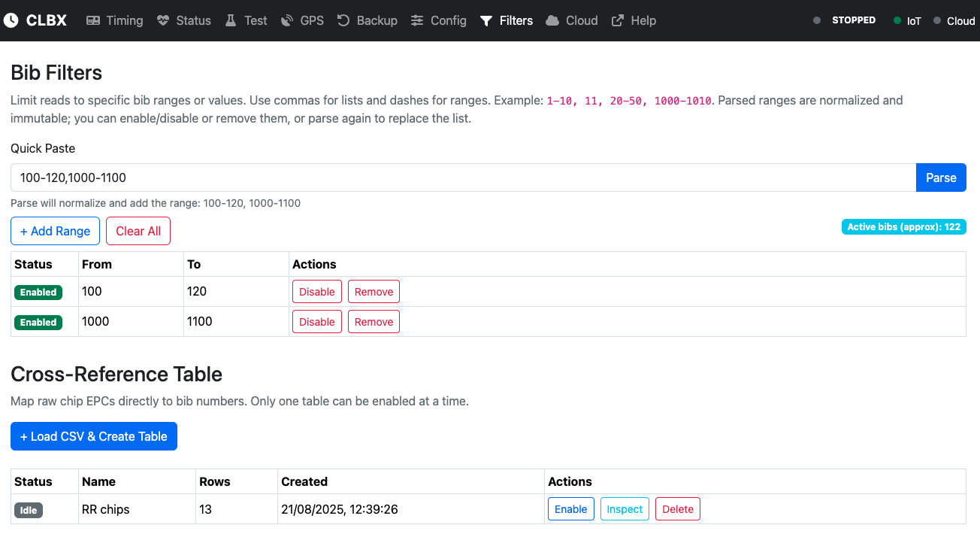980x537 pixels.
Task: Open the Backup history icon
Action: pyautogui.click(x=343, y=20)
